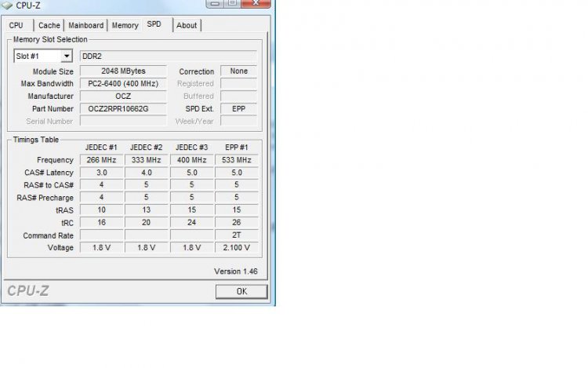Click tRC value 16
The height and width of the screenshot is (368, 588).
click(x=102, y=223)
